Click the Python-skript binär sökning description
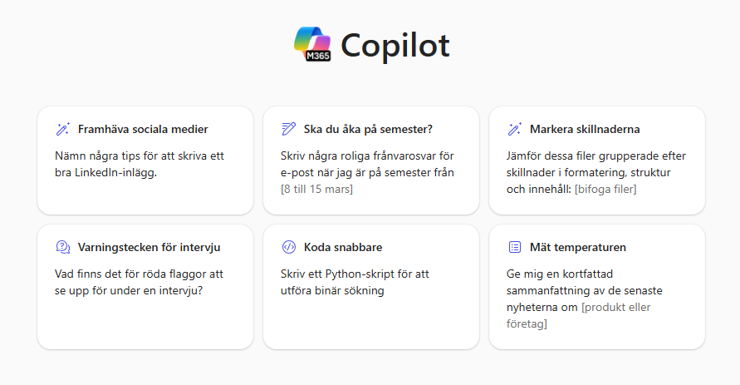The width and height of the screenshot is (740, 385). point(355,282)
